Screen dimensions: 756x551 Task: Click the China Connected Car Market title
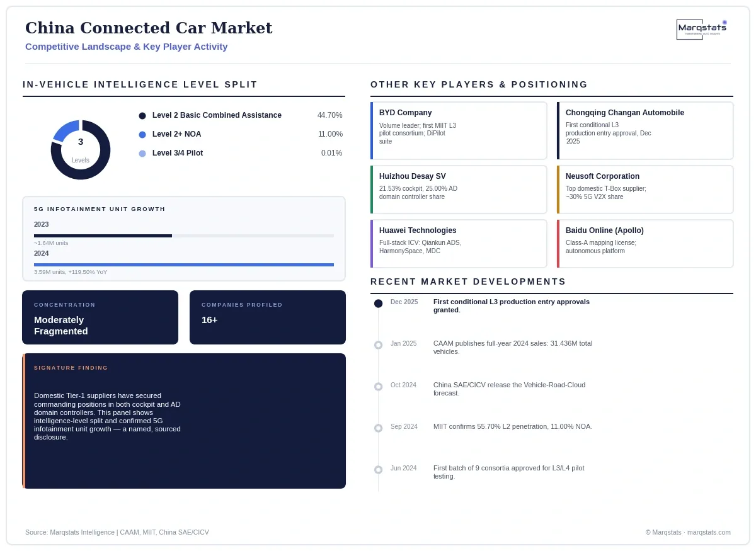tap(149, 28)
